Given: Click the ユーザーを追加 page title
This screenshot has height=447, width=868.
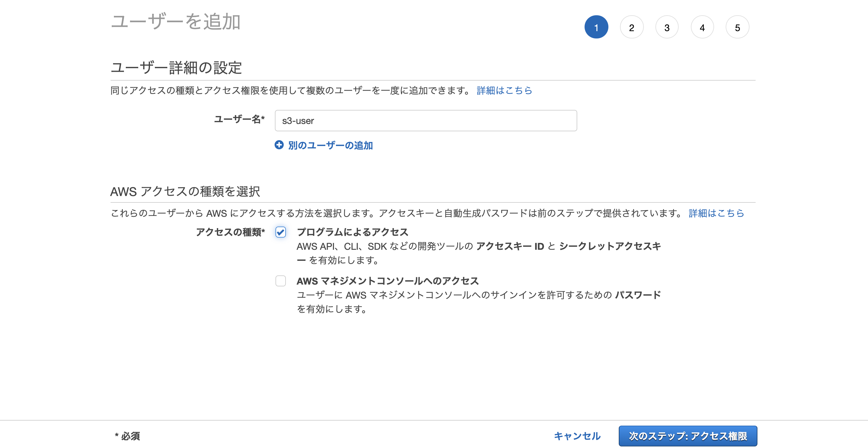Looking at the screenshot, I should (x=175, y=22).
